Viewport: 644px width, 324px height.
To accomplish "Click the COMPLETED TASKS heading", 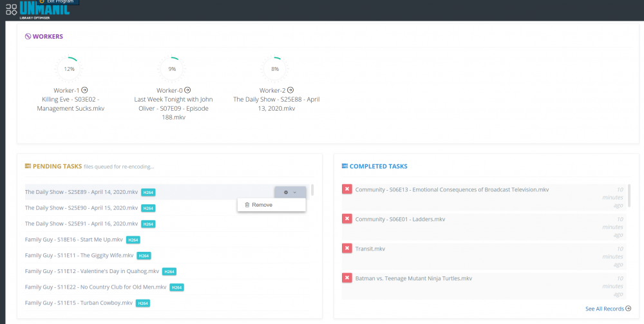I will click(x=378, y=166).
